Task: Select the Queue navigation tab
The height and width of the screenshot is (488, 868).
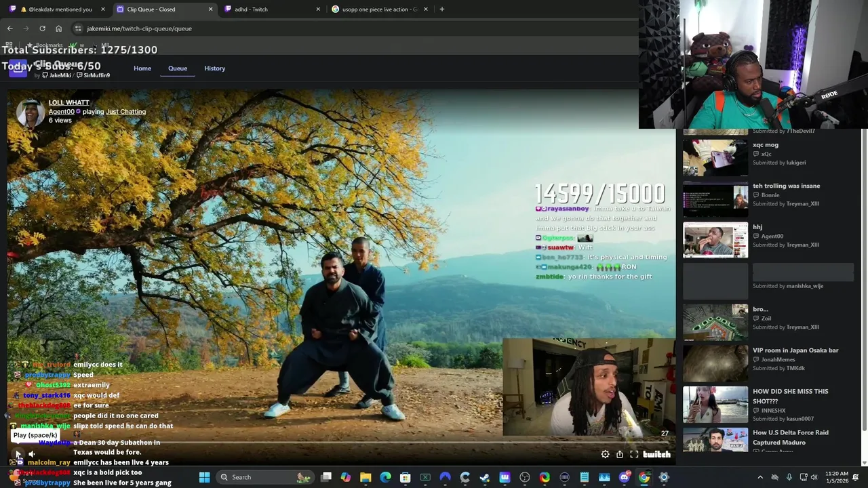Action: click(x=178, y=68)
